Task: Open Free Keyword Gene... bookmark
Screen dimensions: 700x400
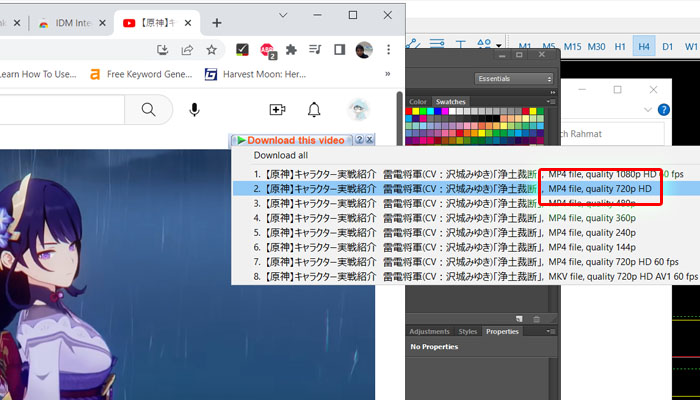Action: click(141, 74)
